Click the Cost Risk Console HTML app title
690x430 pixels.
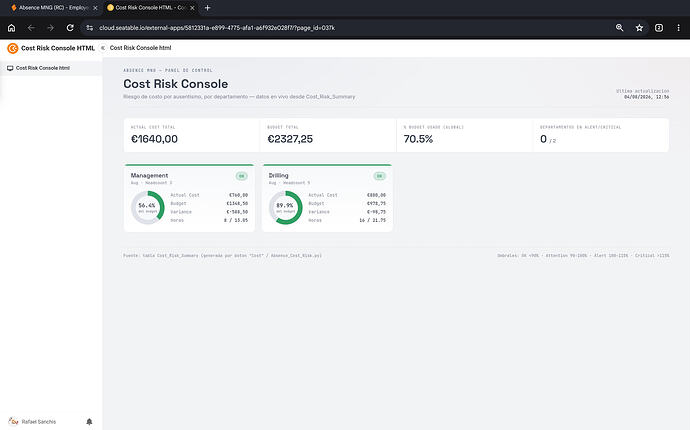tap(58, 48)
